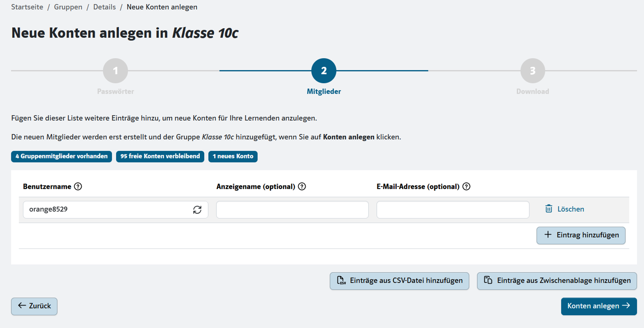Viewport: 644px width, 328px height.
Task: Select step 2 Mitglieder circle
Action: coord(324,70)
